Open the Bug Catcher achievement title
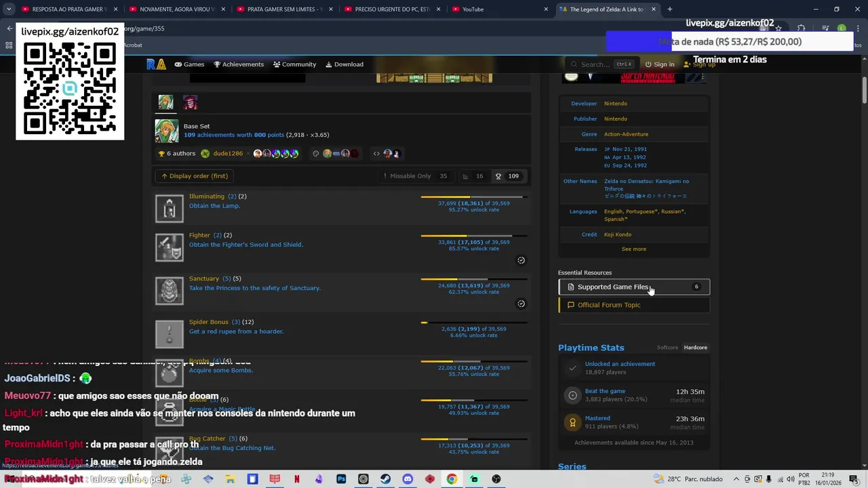This screenshot has height=488, width=868. point(208,439)
